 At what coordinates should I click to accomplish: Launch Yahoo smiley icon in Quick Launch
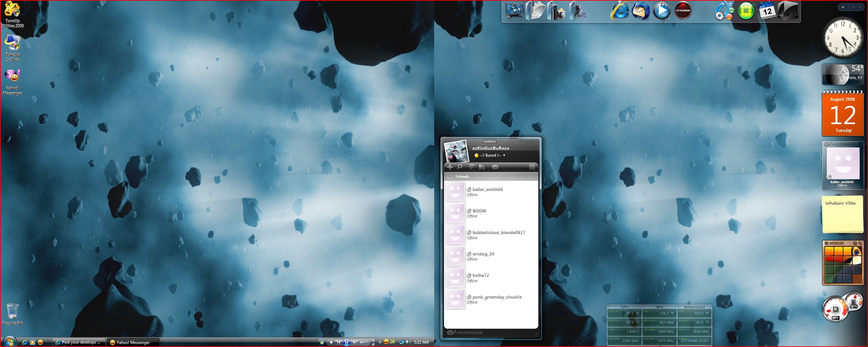(40, 342)
